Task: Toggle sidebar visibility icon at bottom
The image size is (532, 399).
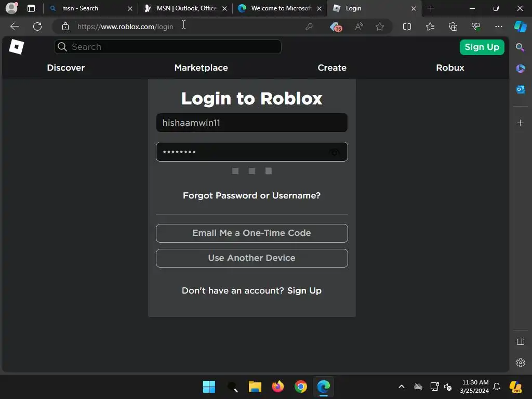Action: pyautogui.click(x=521, y=342)
